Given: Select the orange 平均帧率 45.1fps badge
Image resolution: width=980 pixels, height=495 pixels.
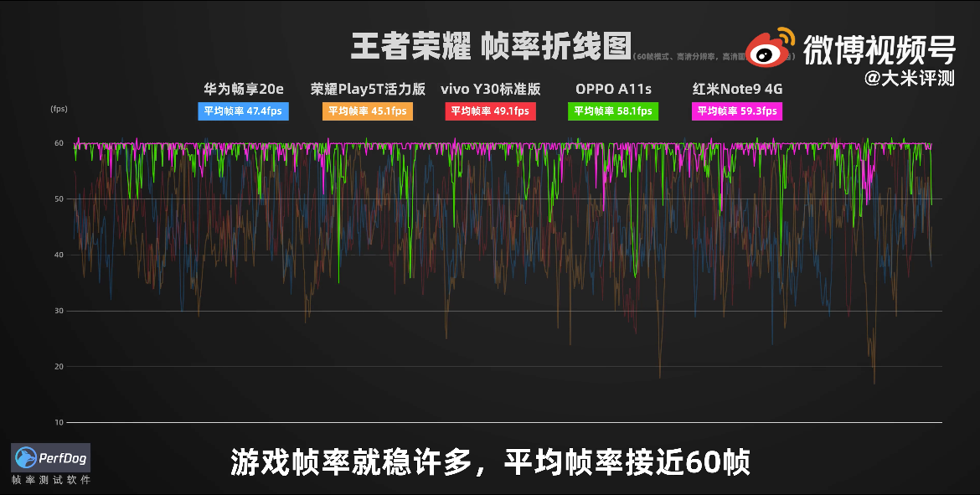Looking at the screenshot, I should 368,111.
